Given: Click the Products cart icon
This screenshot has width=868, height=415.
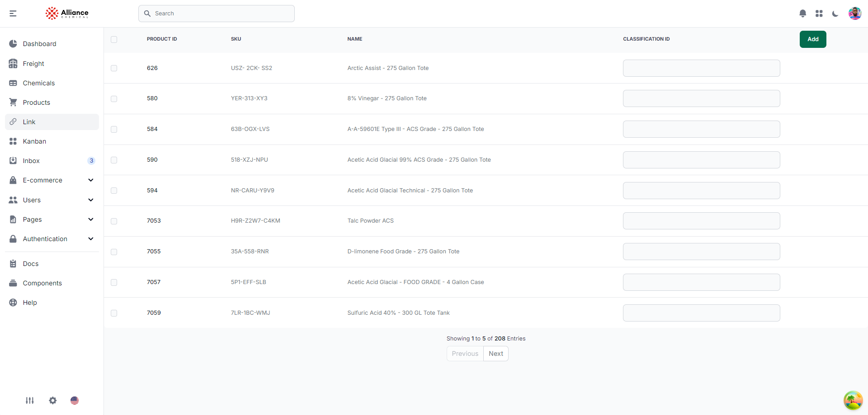Looking at the screenshot, I should pyautogui.click(x=13, y=103).
